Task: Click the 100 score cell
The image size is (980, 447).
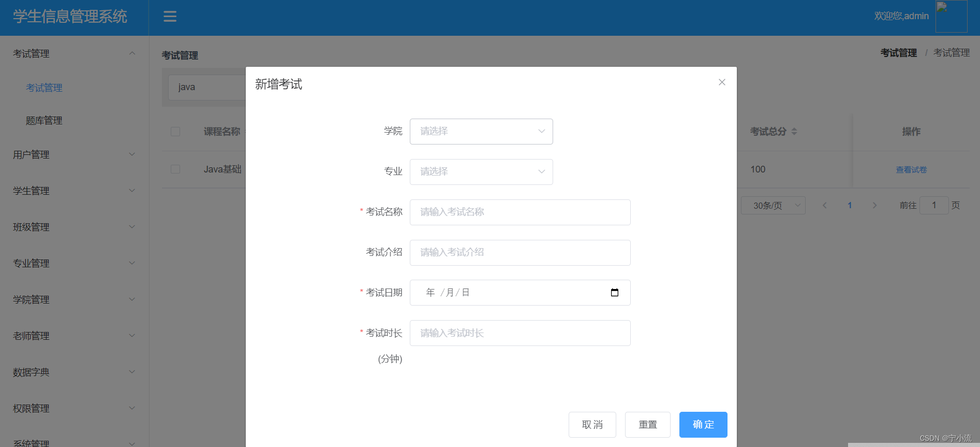Action: click(758, 169)
